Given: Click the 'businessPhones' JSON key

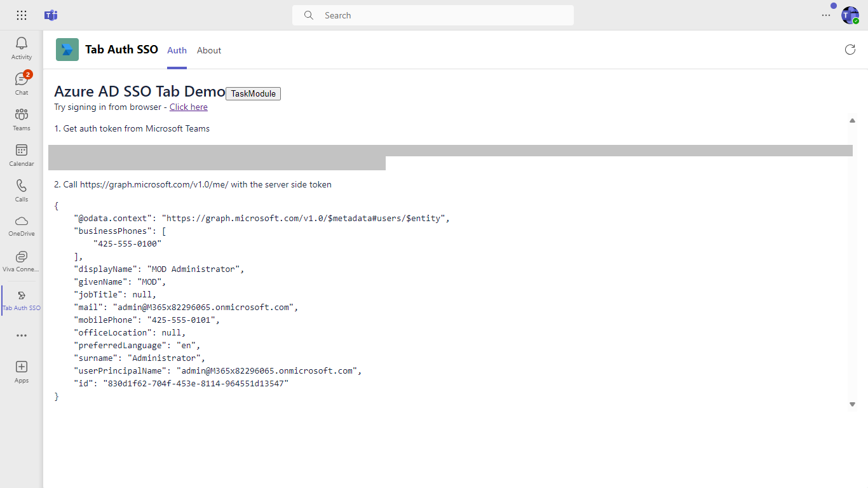Looking at the screenshot, I should pyautogui.click(x=112, y=231).
